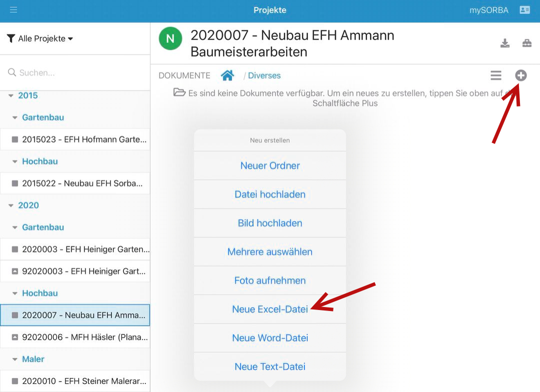Switch to list view with lines icon
Screen dimensions: 540x392
coord(495,75)
